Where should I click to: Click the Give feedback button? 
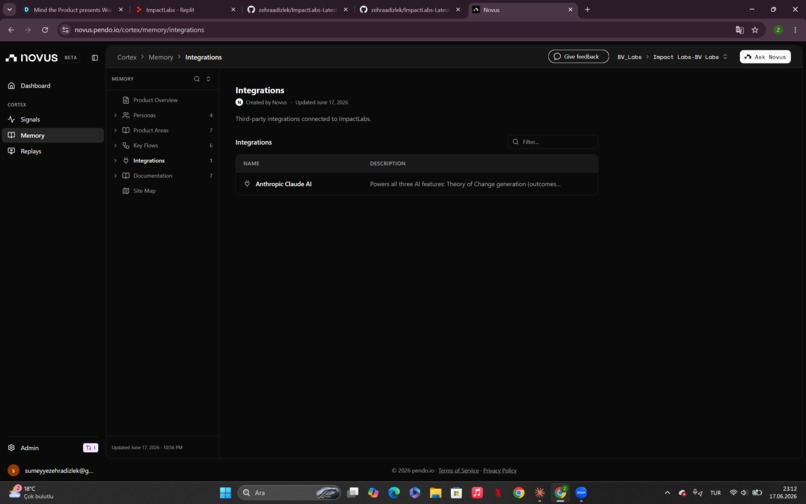tap(578, 57)
